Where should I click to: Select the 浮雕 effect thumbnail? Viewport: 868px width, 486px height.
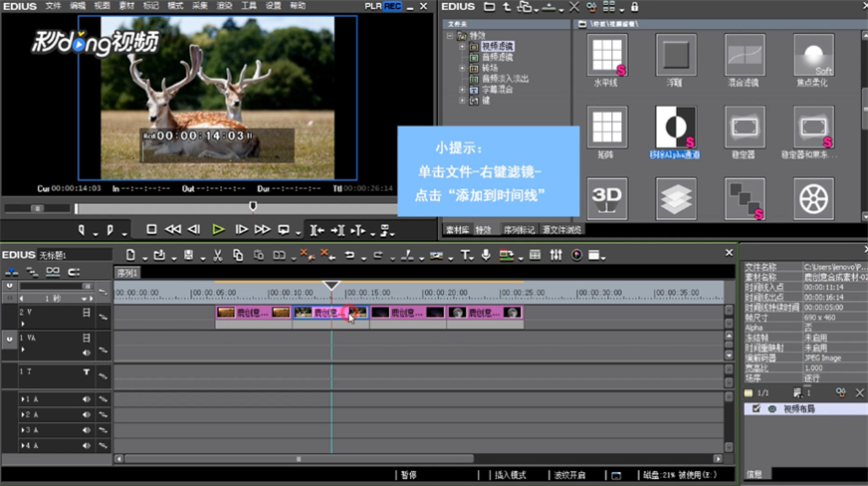tap(676, 55)
